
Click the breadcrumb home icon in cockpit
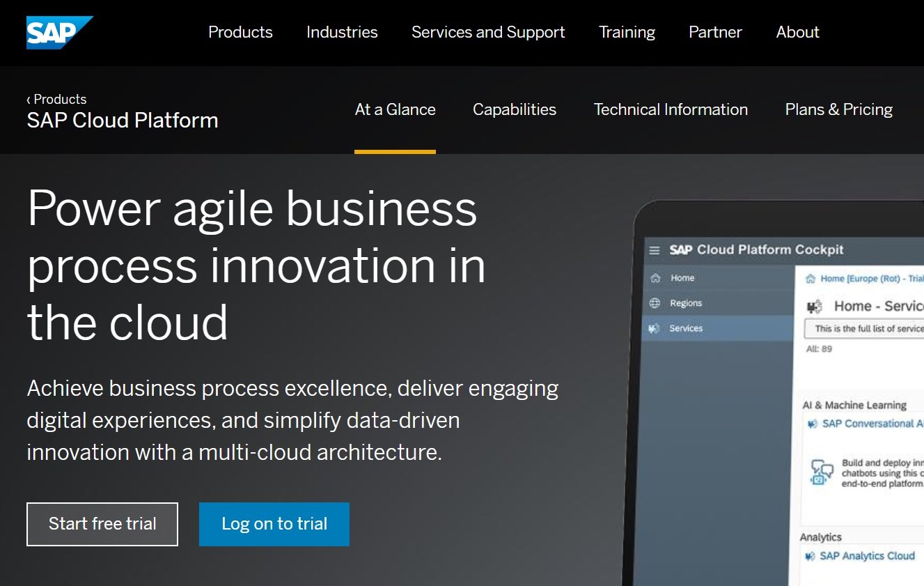coord(811,279)
